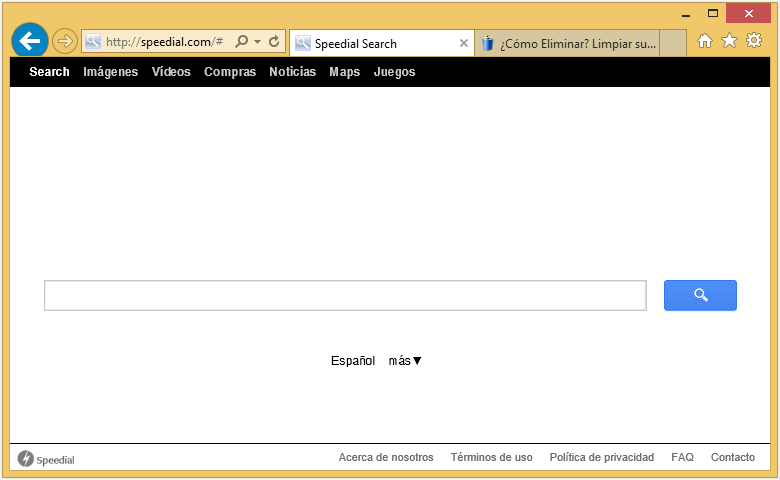Switch to the ¿Cómo Eliminar? tab
Image resolution: width=780 pixels, height=480 pixels.
[568, 44]
